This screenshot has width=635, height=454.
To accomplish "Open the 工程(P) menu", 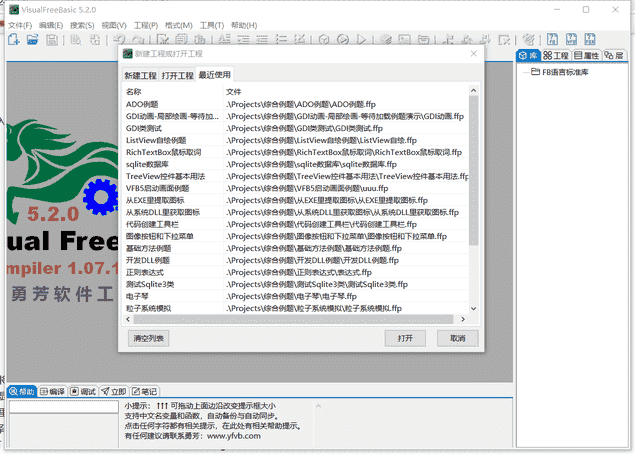I will click(146, 25).
